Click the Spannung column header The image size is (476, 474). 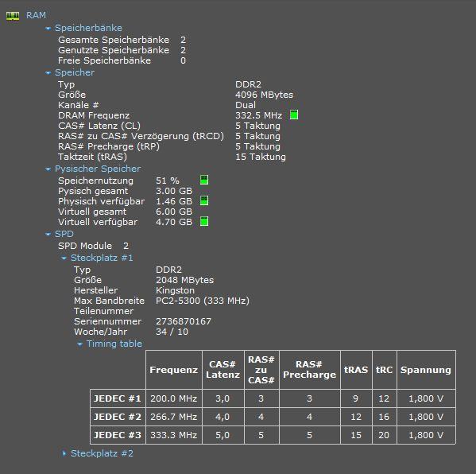point(426,370)
